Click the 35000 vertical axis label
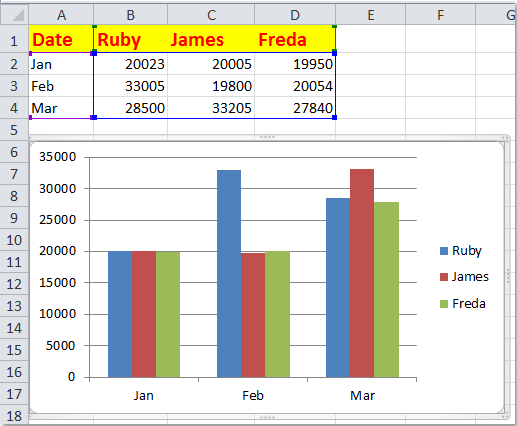Viewport: 517px width, 426px height. 58,157
